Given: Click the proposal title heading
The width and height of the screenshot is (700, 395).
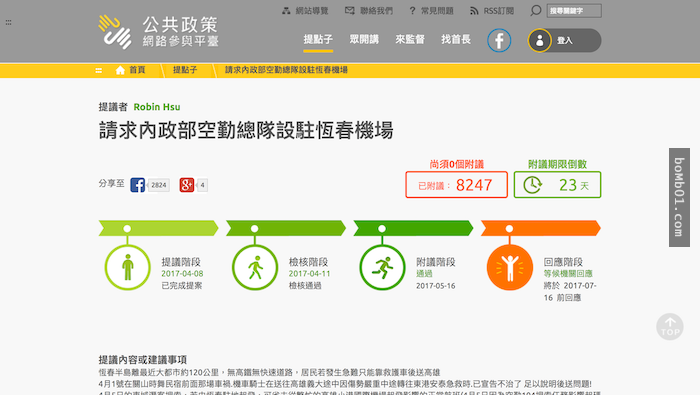Looking at the screenshot, I should [246, 131].
